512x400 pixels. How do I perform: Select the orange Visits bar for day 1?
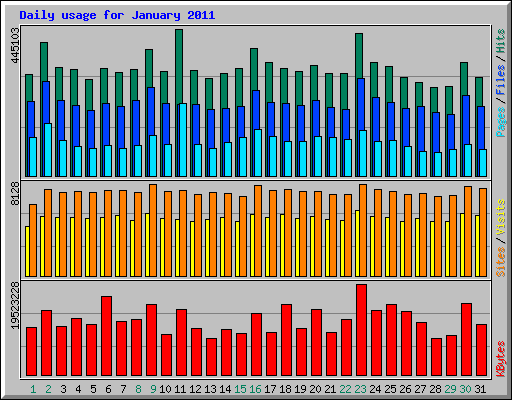pos(33,240)
